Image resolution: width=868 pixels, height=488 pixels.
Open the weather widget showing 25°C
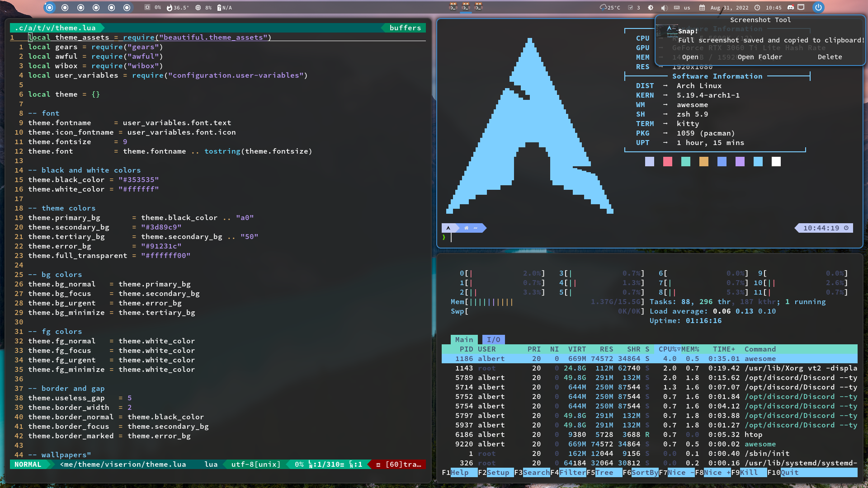click(610, 7)
